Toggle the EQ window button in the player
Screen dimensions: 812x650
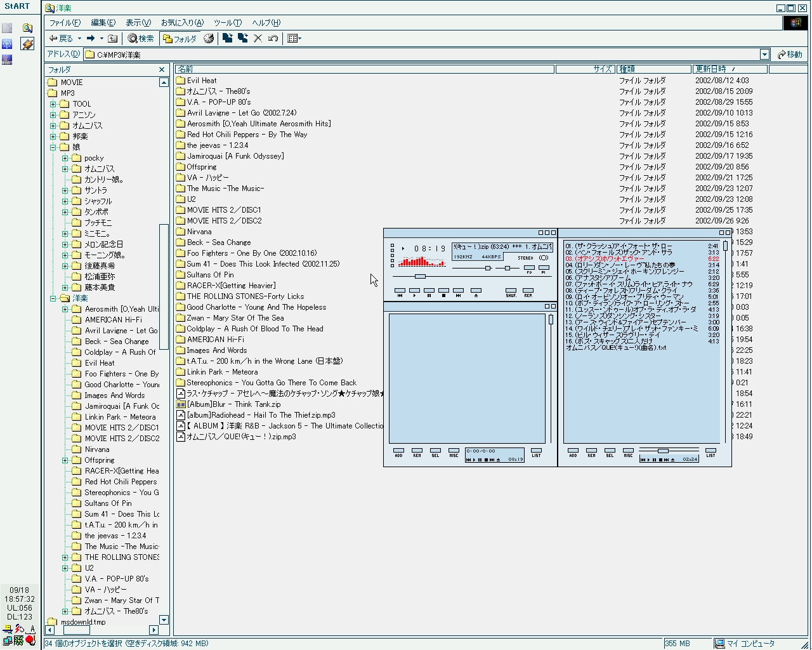(529, 269)
